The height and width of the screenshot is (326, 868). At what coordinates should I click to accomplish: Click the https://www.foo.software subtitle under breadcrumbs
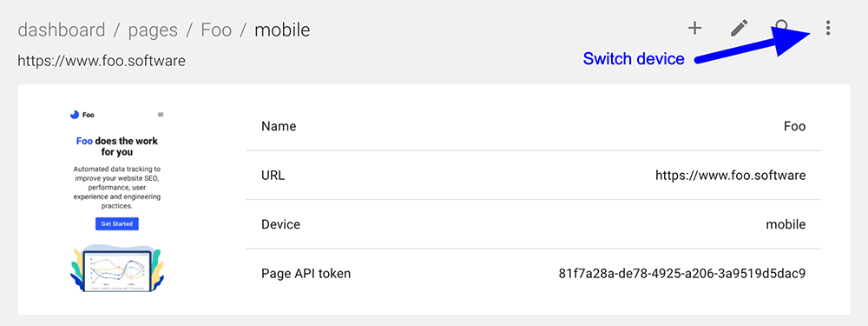coord(102,61)
